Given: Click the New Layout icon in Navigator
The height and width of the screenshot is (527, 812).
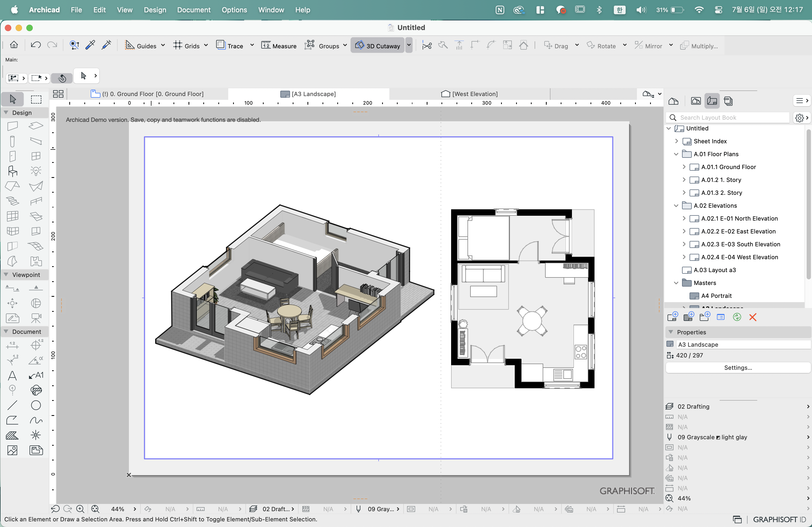Looking at the screenshot, I should 672,317.
